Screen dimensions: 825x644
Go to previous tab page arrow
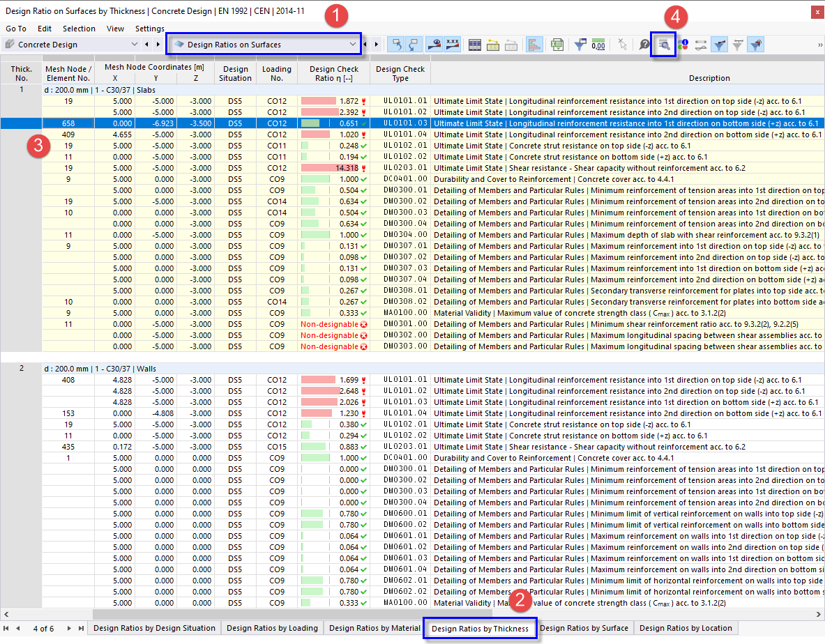[x=18, y=628]
